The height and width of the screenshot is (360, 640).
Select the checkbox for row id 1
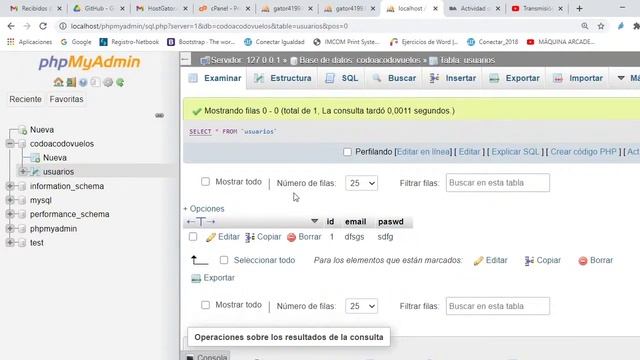[193, 237]
